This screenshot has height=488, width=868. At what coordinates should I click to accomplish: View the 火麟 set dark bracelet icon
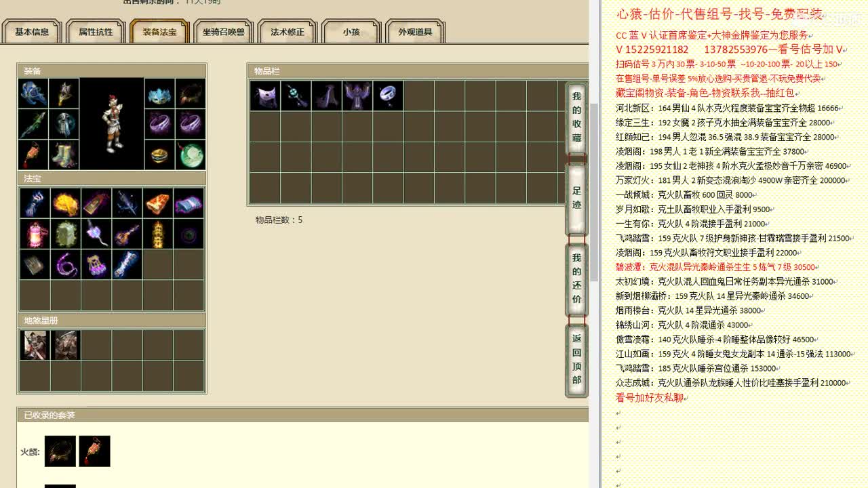pos(60,451)
